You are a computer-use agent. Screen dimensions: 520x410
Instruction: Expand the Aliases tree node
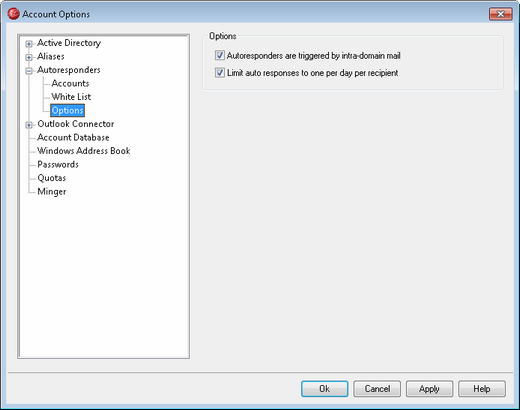click(29, 57)
